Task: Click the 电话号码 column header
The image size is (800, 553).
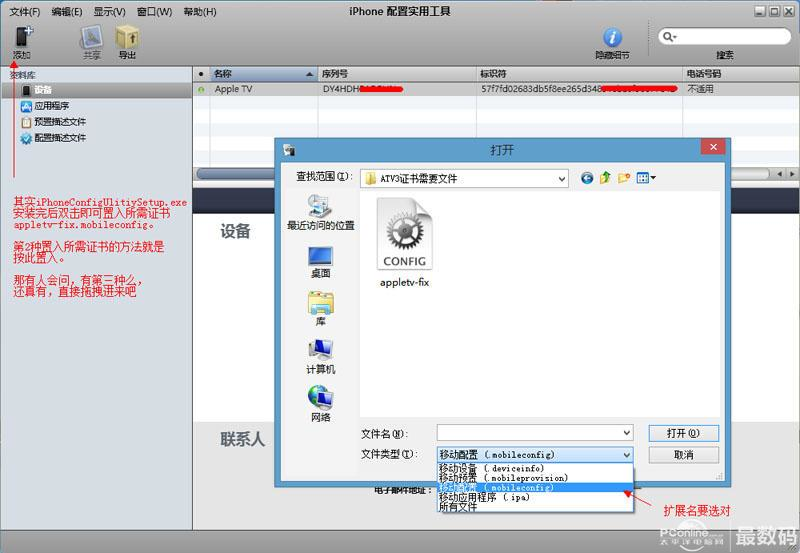Action: click(741, 74)
